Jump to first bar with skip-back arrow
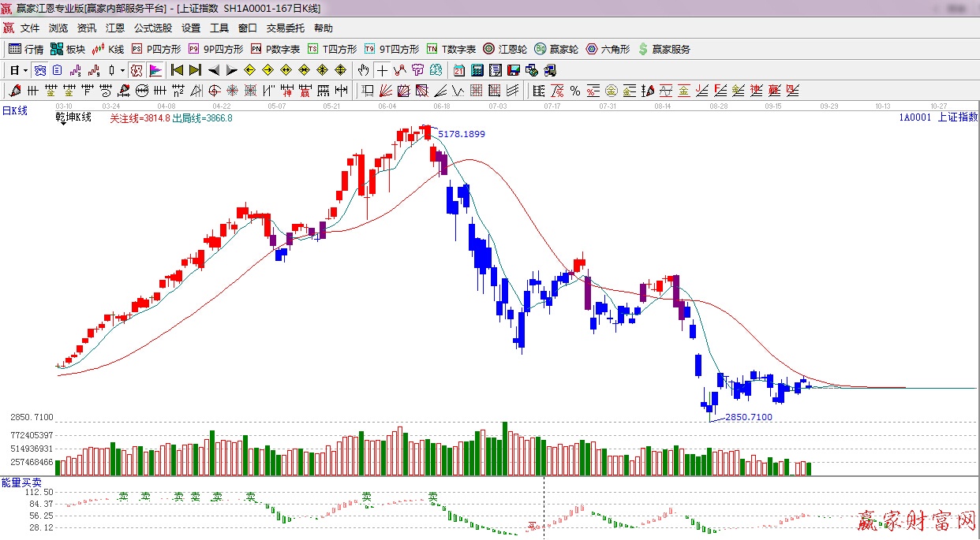 tap(177, 70)
